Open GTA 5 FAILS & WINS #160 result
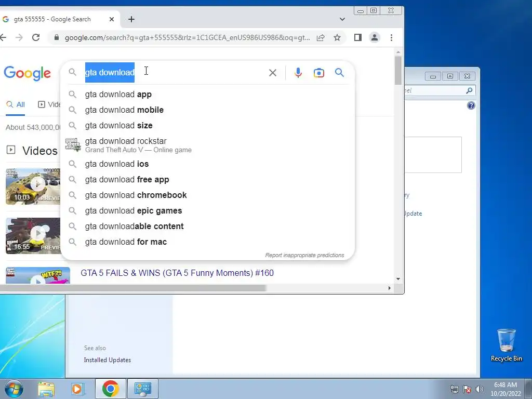This screenshot has height=399, width=532. 177,273
